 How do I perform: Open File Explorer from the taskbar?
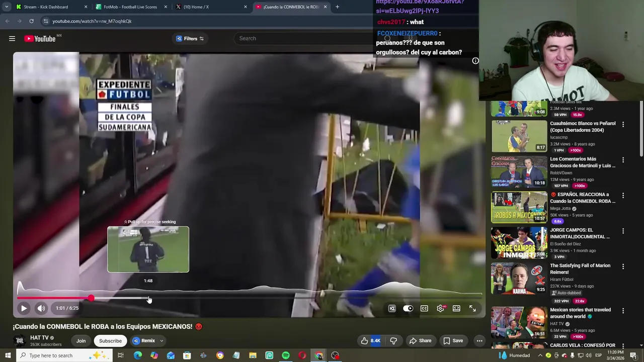tap(253, 355)
